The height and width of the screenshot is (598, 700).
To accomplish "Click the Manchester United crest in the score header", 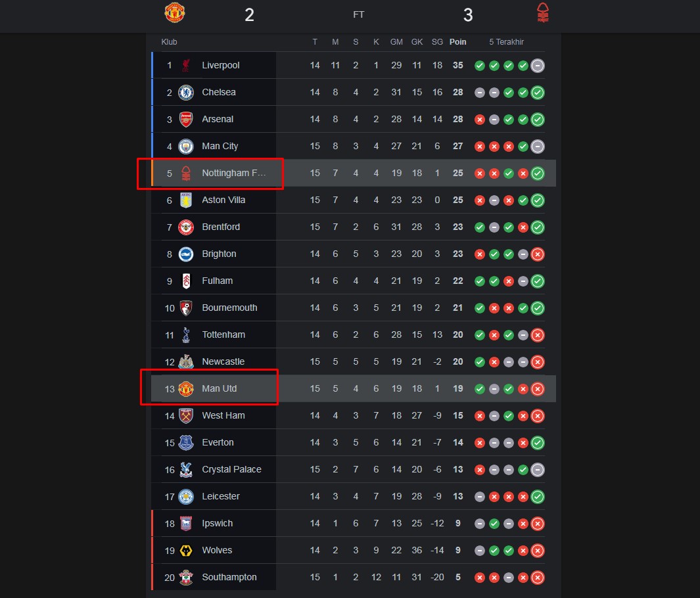I will coord(175,12).
